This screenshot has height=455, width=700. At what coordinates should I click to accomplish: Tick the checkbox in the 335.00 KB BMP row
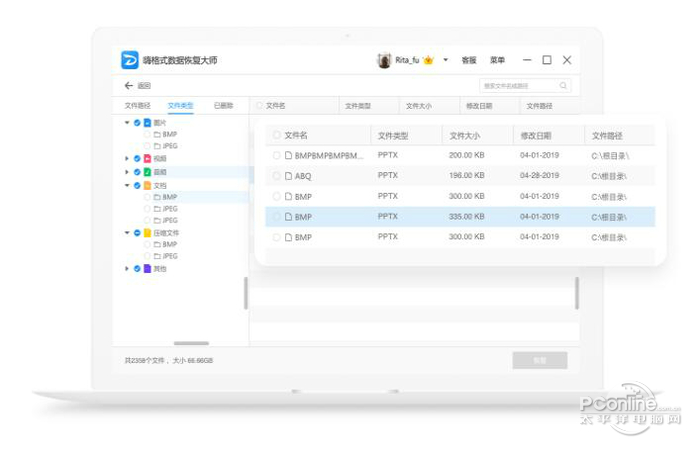[276, 217]
